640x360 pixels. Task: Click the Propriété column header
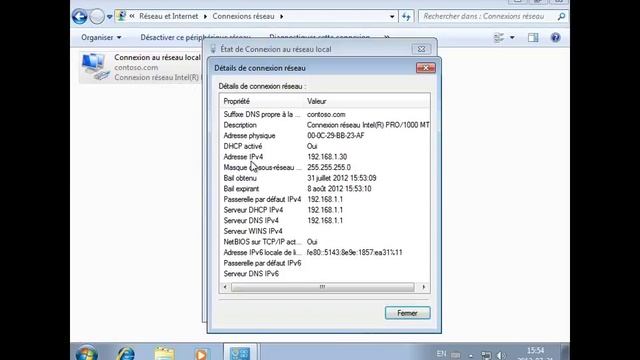tap(261, 101)
